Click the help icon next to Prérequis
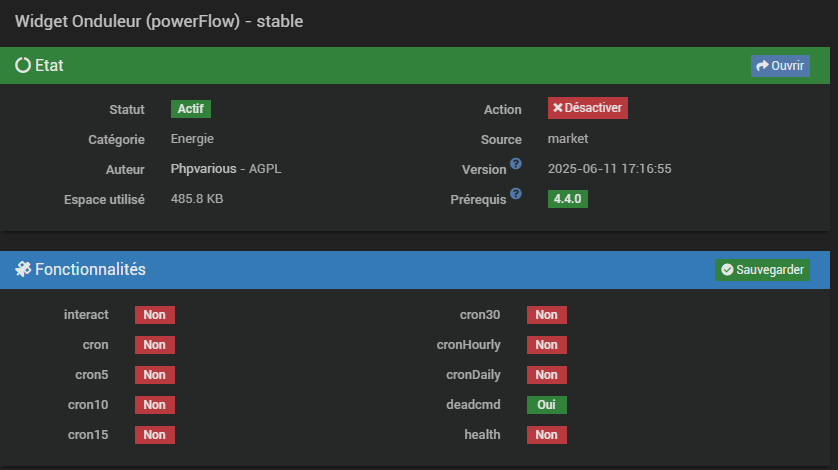This screenshot has height=470, width=838. point(516,194)
